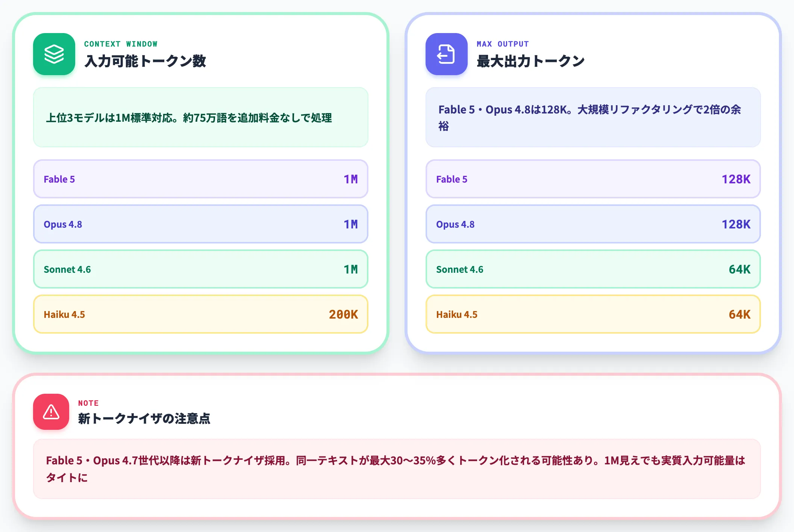Select Opus 4.8 row in max output card
Screen dimensions: 794x532
(593, 224)
